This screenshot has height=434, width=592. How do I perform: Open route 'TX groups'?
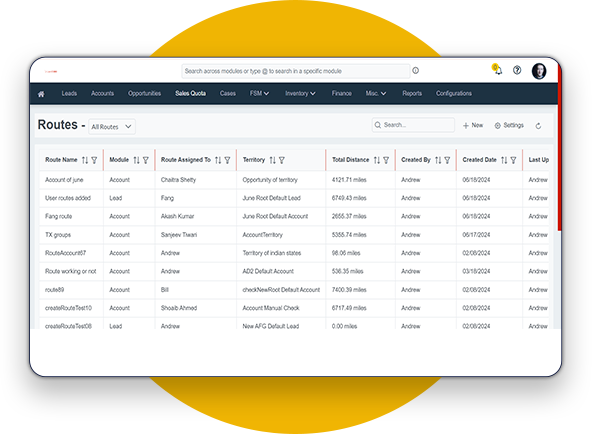58,235
